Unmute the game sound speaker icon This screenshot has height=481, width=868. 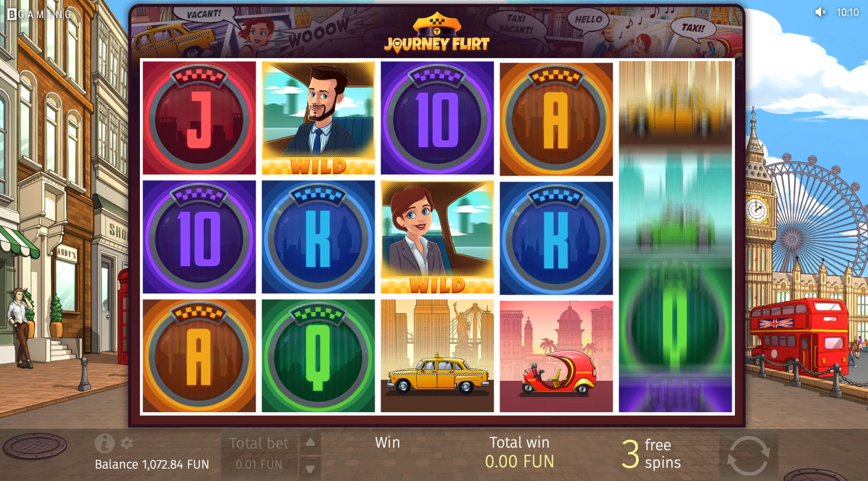click(x=820, y=12)
